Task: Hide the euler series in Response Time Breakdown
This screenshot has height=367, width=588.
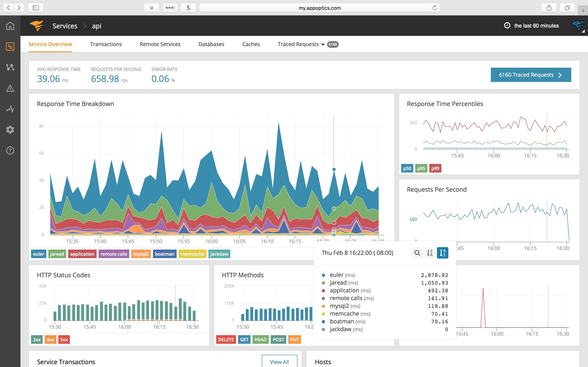Action: pyautogui.click(x=38, y=254)
